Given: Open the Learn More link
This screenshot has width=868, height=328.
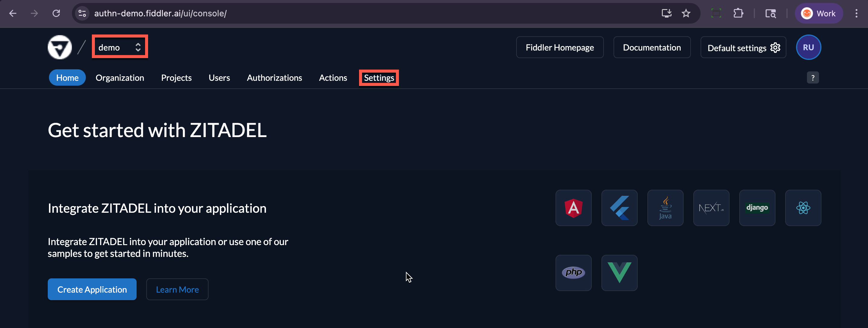Looking at the screenshot, I should [x=177, y=289].
